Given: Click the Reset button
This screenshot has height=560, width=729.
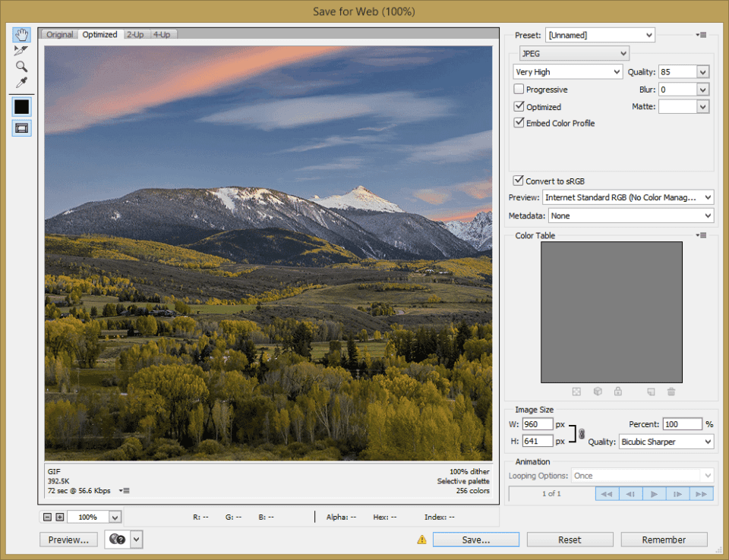Looking at the screenshot, I should point(570,540).
